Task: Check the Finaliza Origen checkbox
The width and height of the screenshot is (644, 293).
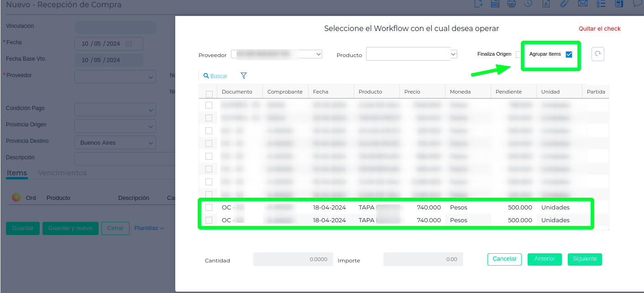Action: [x=518, y=54]
